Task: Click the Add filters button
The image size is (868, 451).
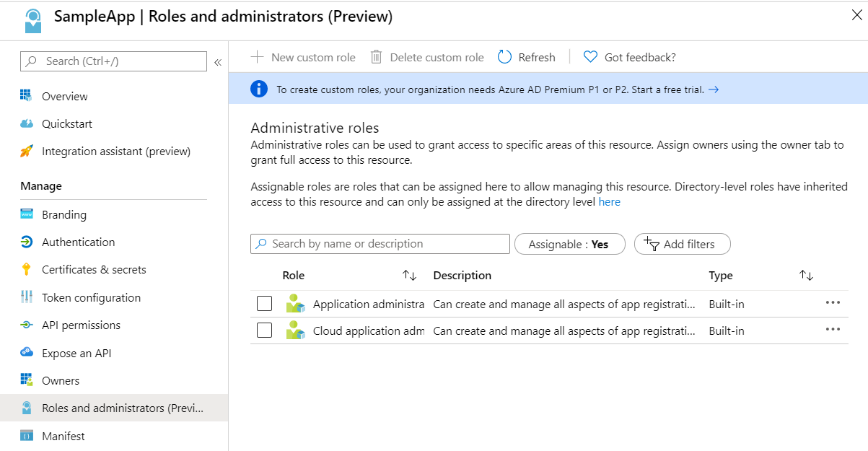Action: click(682, 245)
